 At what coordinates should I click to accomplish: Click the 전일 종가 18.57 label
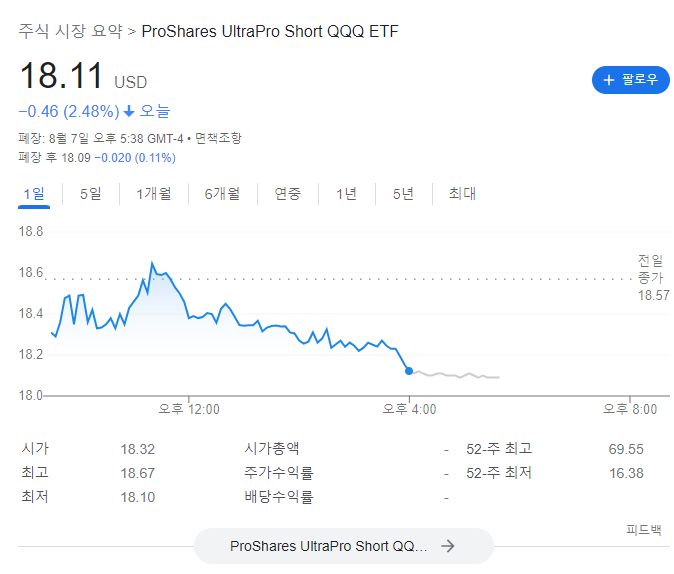(x=653, y=278)
